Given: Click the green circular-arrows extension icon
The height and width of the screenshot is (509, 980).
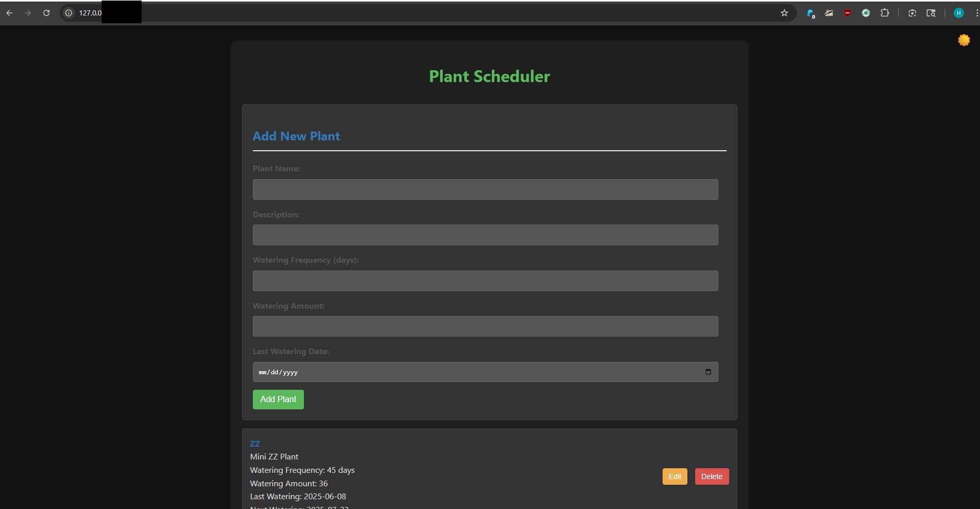Looking at the screenshot, I should tap(866, 13).
